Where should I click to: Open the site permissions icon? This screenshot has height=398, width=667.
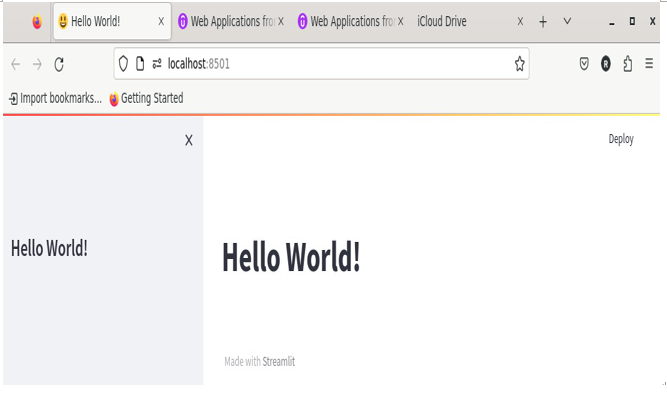157,64
